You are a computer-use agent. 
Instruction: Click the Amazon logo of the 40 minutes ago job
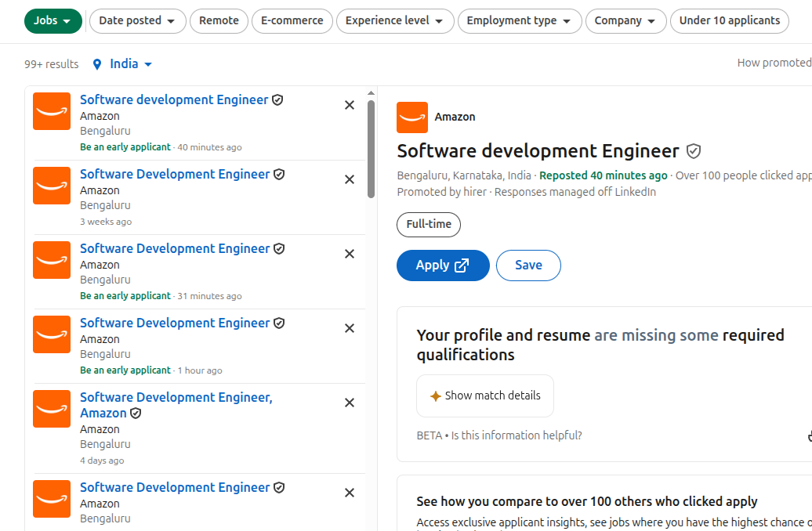pos(52,111)
